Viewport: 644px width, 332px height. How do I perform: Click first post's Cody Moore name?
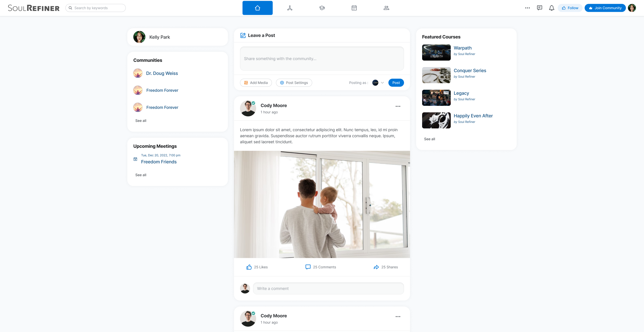point(274,106)
